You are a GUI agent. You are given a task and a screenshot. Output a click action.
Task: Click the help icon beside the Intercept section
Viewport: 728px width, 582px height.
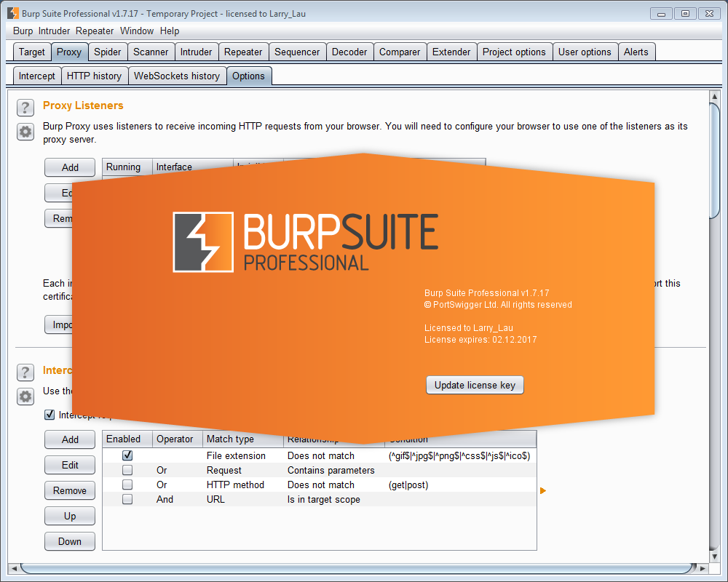pos(25,372)
